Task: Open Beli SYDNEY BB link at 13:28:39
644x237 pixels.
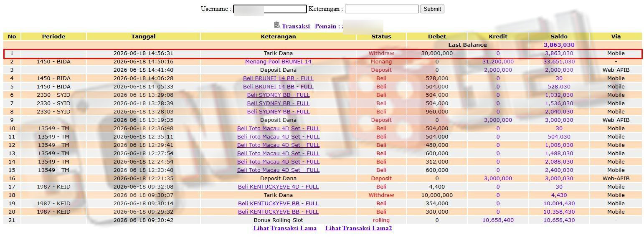Action: [x=278, y=103]
